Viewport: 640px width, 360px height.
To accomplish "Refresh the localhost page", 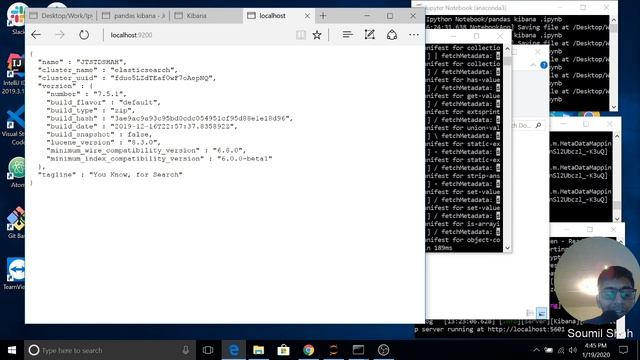I will (84, 35).
